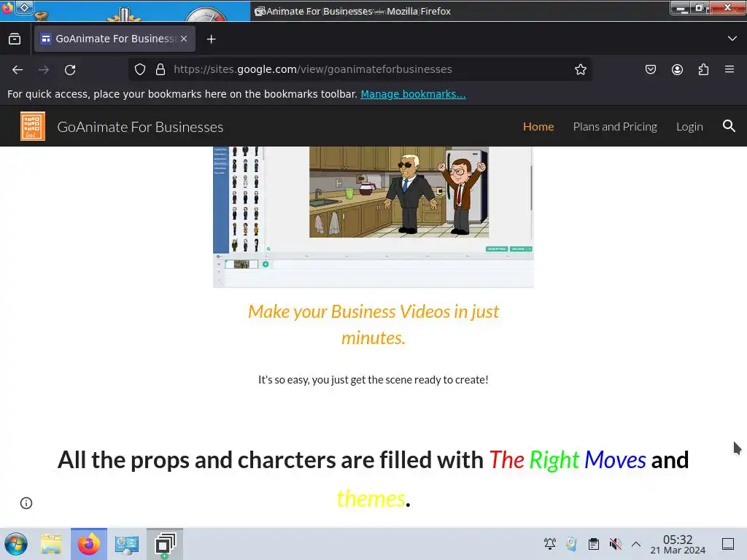Screen dimensions: 747x560
Task: Click the clipboard tray icon
Action: [x=594, y=544]
